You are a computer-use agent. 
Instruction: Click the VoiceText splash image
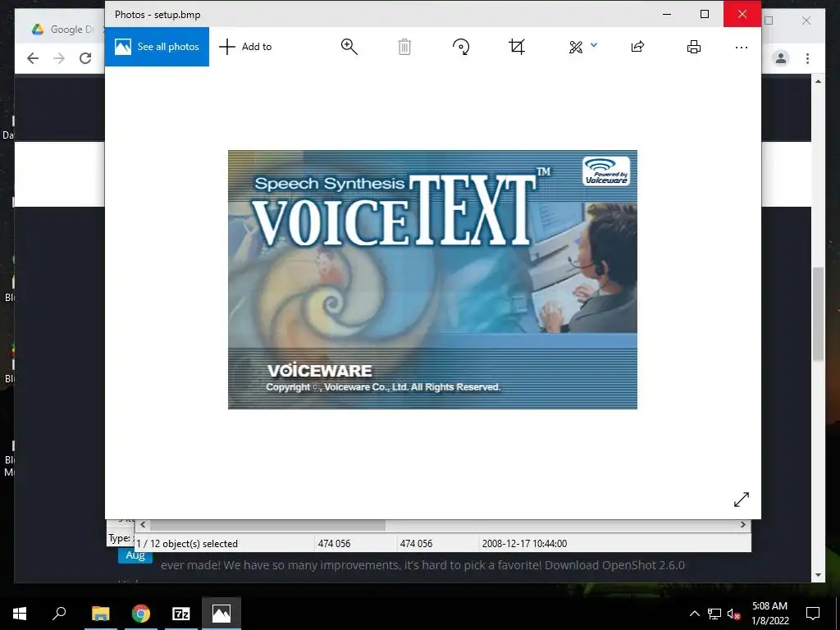coord(432,280)
